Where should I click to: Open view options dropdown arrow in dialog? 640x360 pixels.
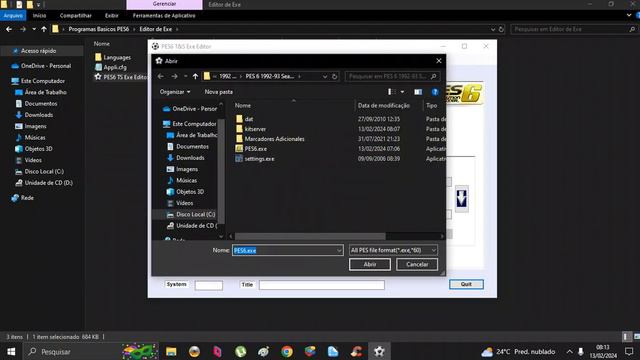402,92
